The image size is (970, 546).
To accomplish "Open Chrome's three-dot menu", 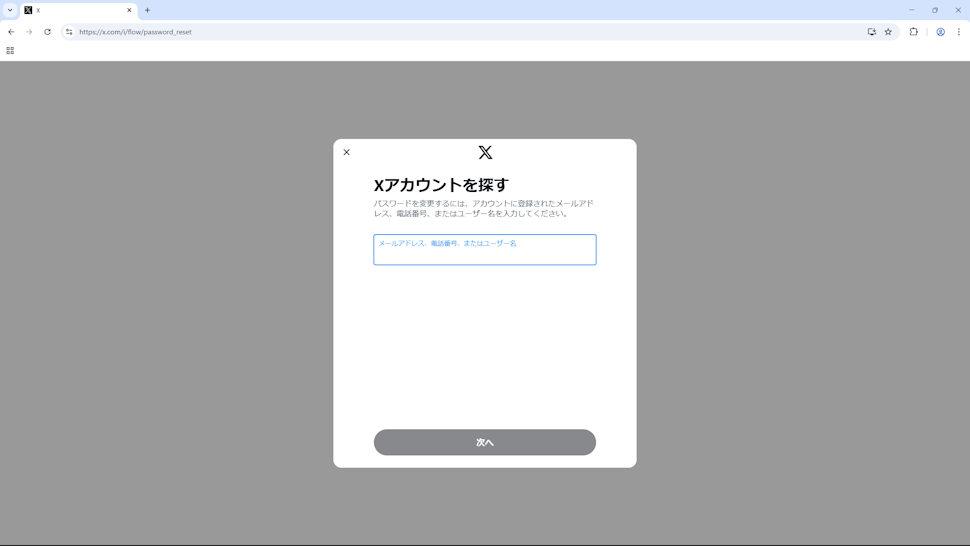I will 959,32.
